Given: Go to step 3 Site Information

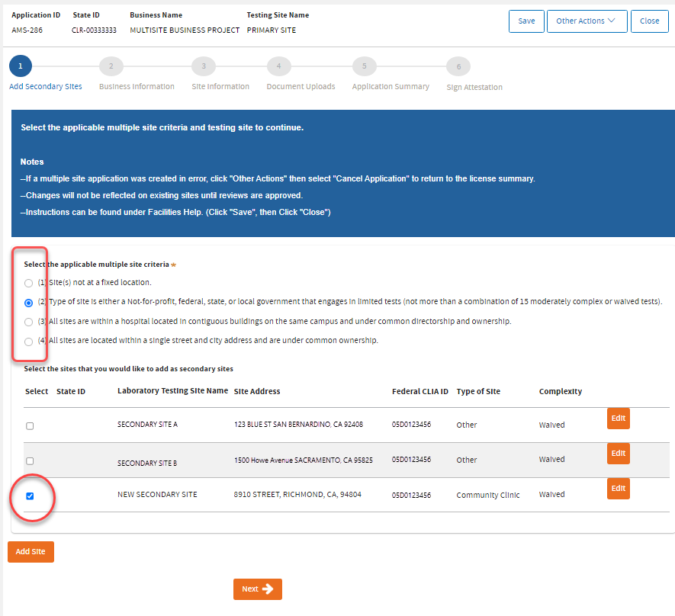Looking at the screenshot, I should (204, 66).
